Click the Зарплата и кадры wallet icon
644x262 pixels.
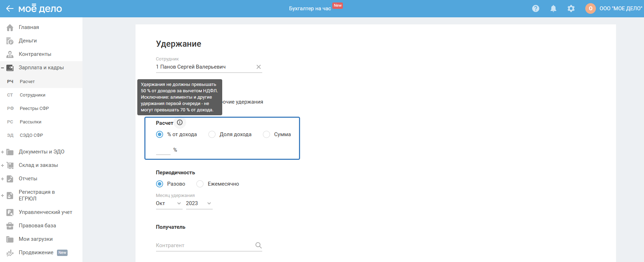10,68
